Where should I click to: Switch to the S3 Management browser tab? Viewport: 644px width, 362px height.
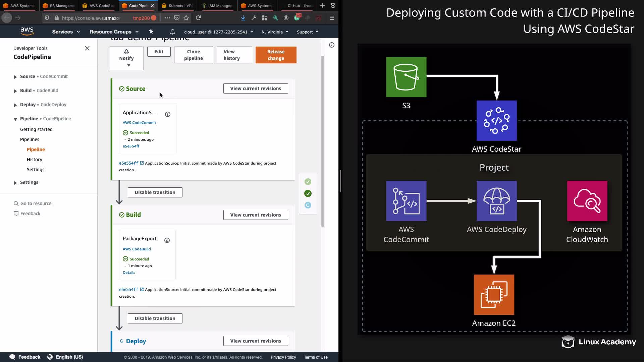coord(59,6)
